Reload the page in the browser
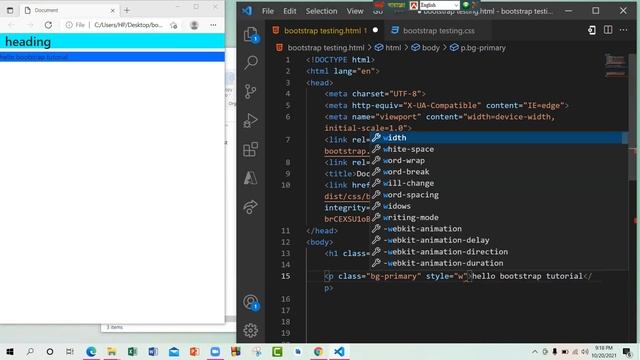Screen dimensions: 640x360 pos(48,25)
